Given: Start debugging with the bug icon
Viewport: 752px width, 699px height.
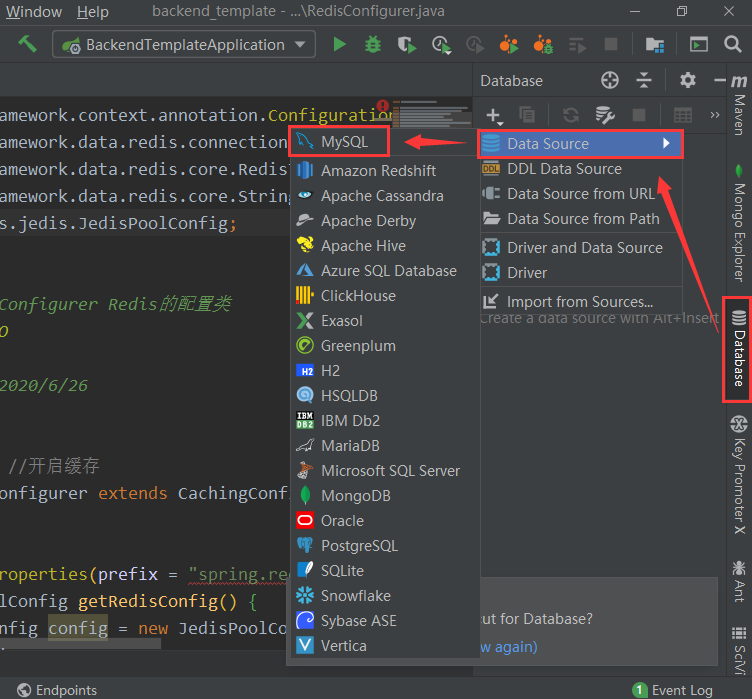Looking at the screenshot, I should click(373, 45).
